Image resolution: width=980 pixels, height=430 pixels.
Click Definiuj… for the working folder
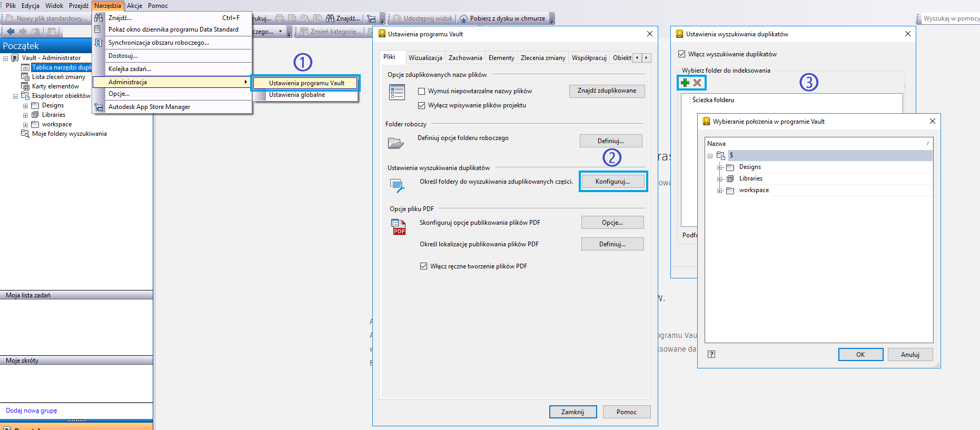point(611,141)
